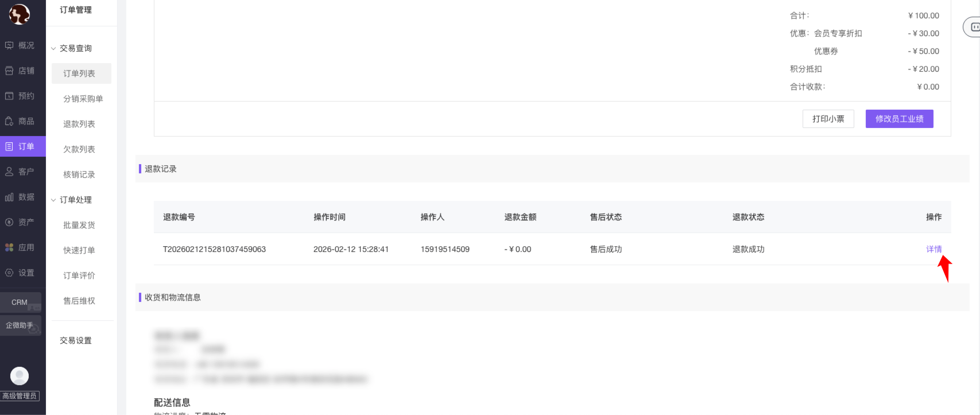Click the store logo avatar at top of sidebar
This screenshot has width=980, height=415.
pyautogui.click(x=20, y=14)
